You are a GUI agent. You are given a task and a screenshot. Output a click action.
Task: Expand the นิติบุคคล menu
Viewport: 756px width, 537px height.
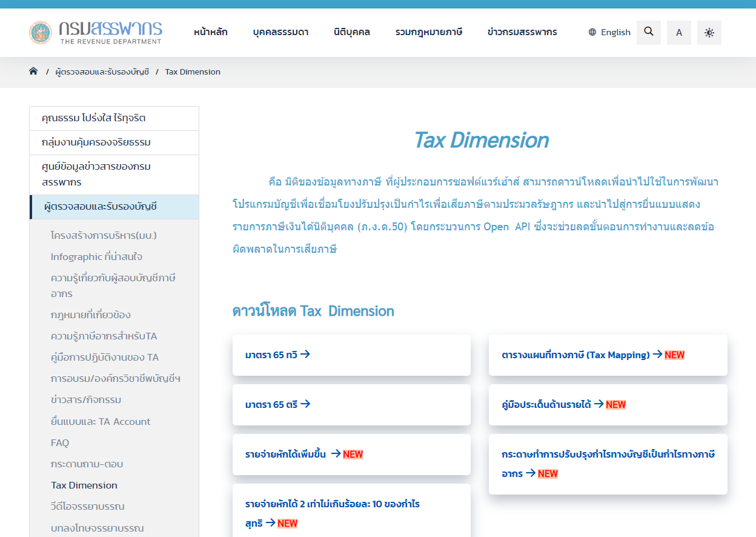tap(352, 32)
